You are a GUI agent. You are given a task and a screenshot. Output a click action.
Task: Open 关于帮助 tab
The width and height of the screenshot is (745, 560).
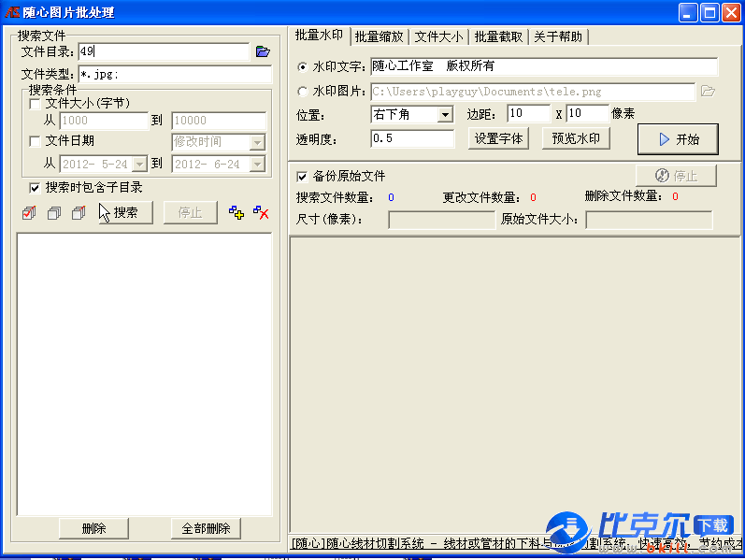coord(558,36)
